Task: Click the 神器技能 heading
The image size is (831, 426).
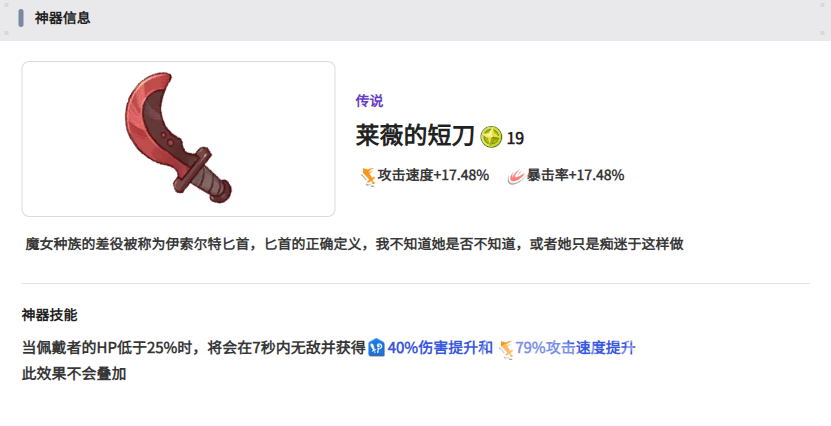Action: click(x=49, y=315)
